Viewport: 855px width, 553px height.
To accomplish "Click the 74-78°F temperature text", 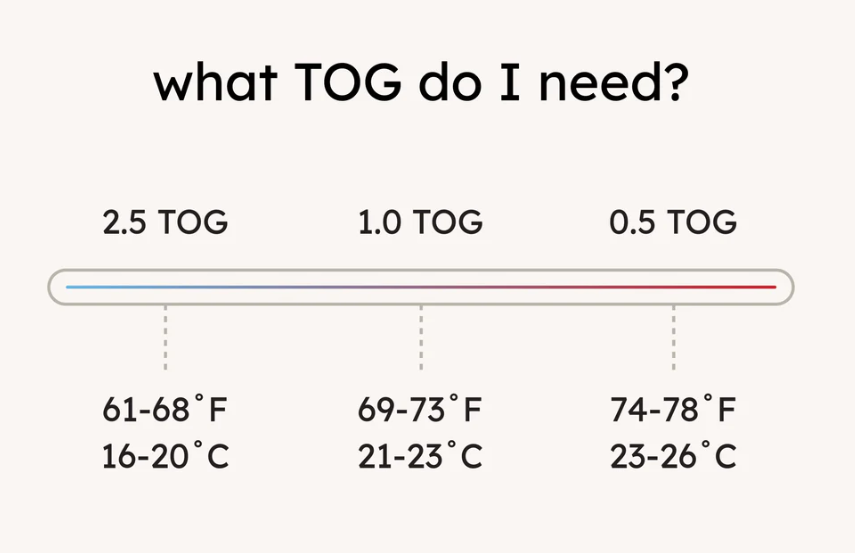I will [673, 409].
